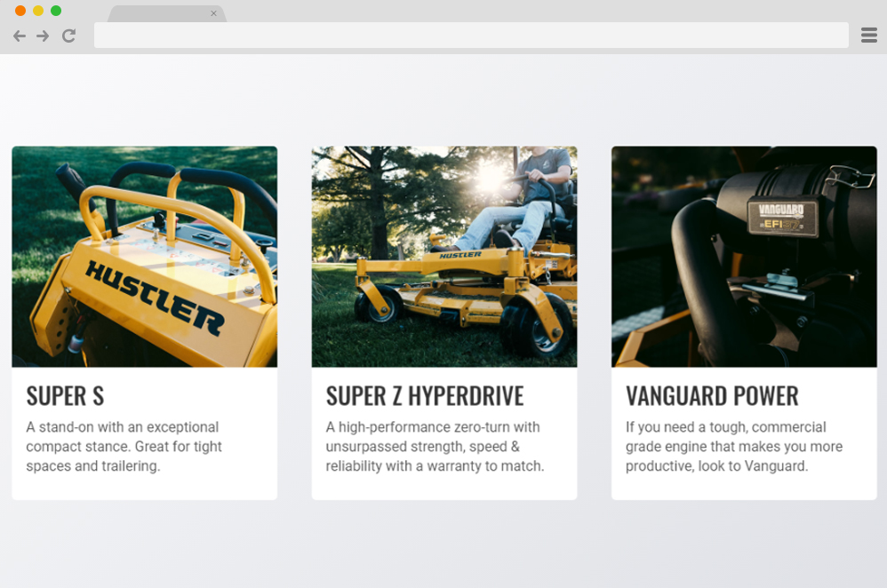Close the browser tab with the x
The width and height of the screenshot is (887, 588).
(213, 13)
